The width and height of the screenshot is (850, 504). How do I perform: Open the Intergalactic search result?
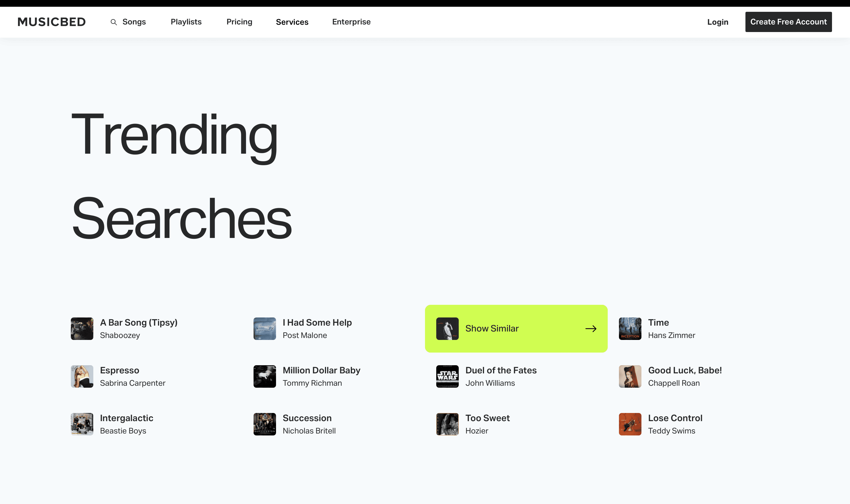pyautogui.click(x=127, y=418)
